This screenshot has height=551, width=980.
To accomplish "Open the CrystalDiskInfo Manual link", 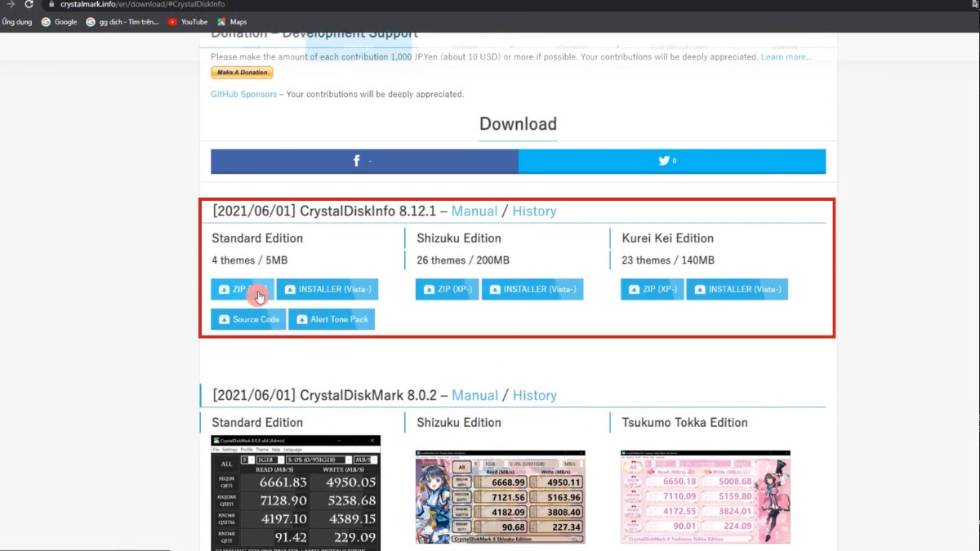I will coord(474,211).
